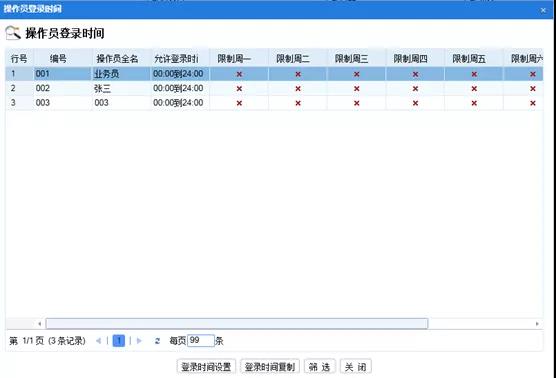Go to next page arrow icon
Screen dimensions: 556x378
(x=139, y=341)
